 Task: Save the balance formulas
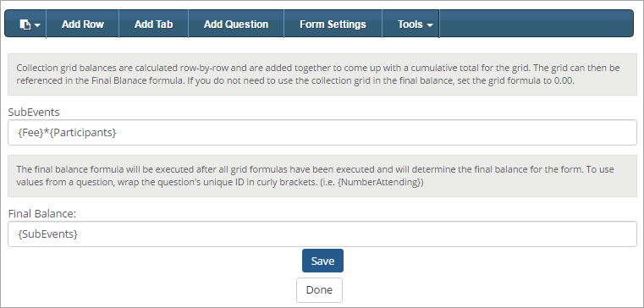(x=322, y=261)
